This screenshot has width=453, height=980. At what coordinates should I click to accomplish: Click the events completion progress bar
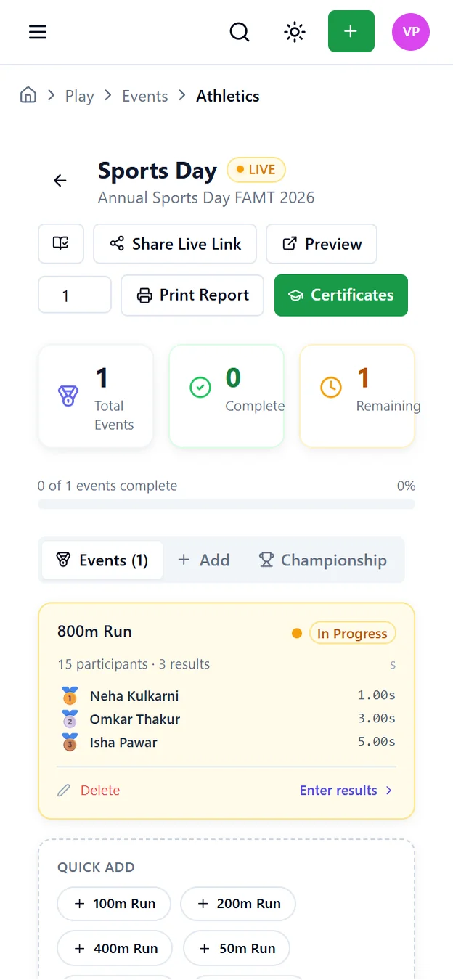point(226,504)
